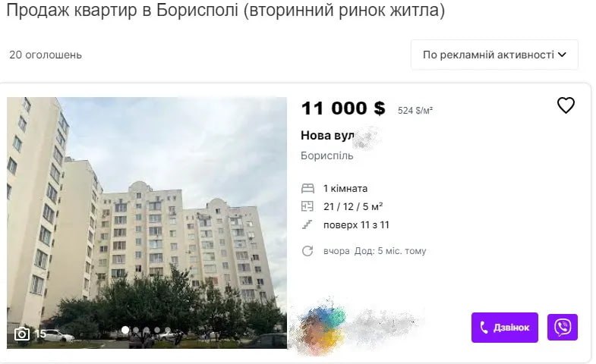
Task: Click the stairs floor icon
Action: point(307,224)
